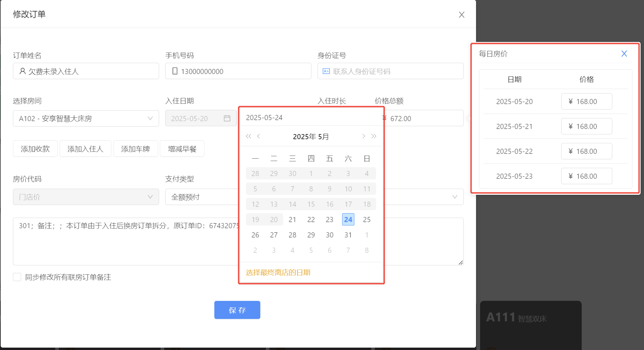This screenshot has height=350, width=644.
Task: Select May 21 in calendar
Action: click(292, 219)
